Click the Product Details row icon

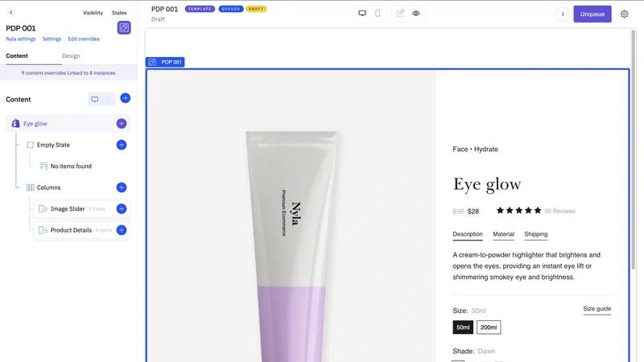click(x=43, y=230)
